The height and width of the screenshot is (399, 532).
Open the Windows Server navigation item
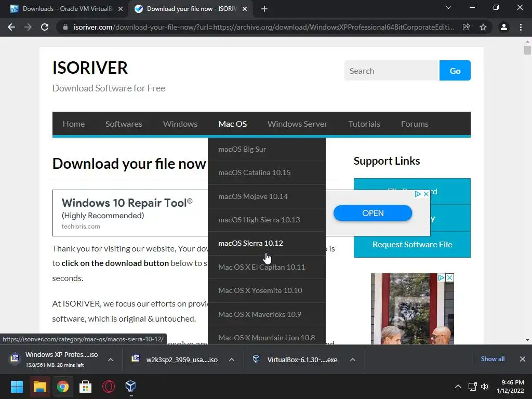(297, 124)
